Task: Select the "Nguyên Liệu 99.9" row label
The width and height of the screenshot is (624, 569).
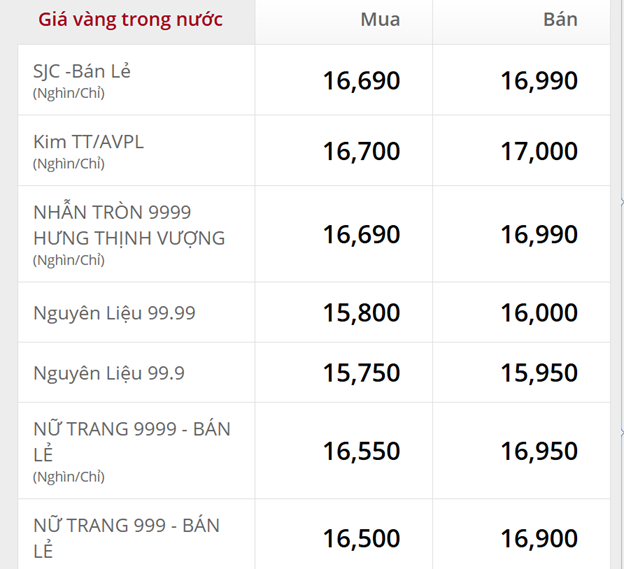Action: (109, 373)
